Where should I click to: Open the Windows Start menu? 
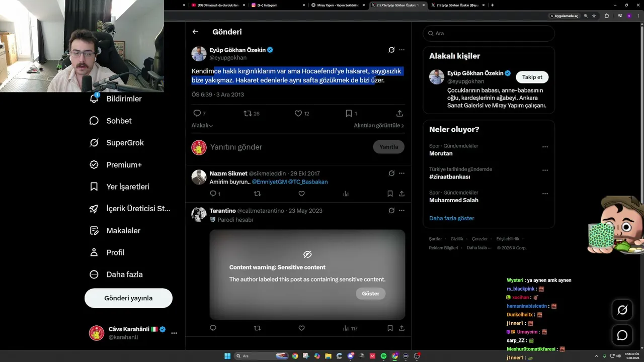click(x=227, y=356)
